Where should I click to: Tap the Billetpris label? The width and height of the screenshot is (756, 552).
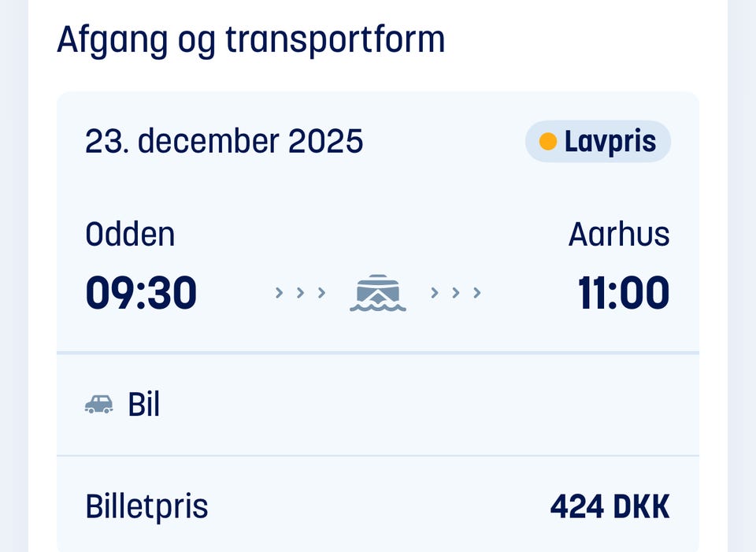[x=146, y=506]
